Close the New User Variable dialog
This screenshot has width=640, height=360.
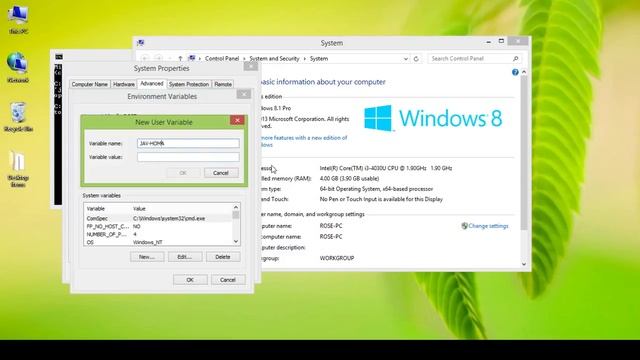tap(237, 120)
